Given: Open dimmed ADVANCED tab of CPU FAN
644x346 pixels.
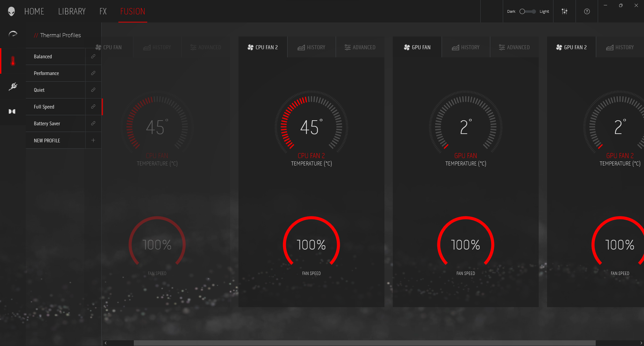Looking at the screenshot, I should pyautogui.click(x=206, y=47).
